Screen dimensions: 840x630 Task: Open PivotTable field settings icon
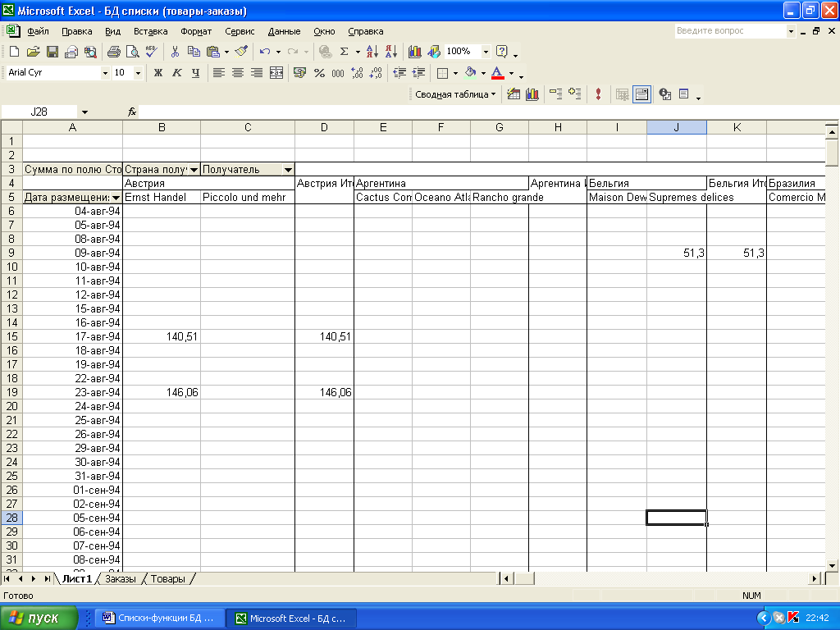click(x=664, y=94)
